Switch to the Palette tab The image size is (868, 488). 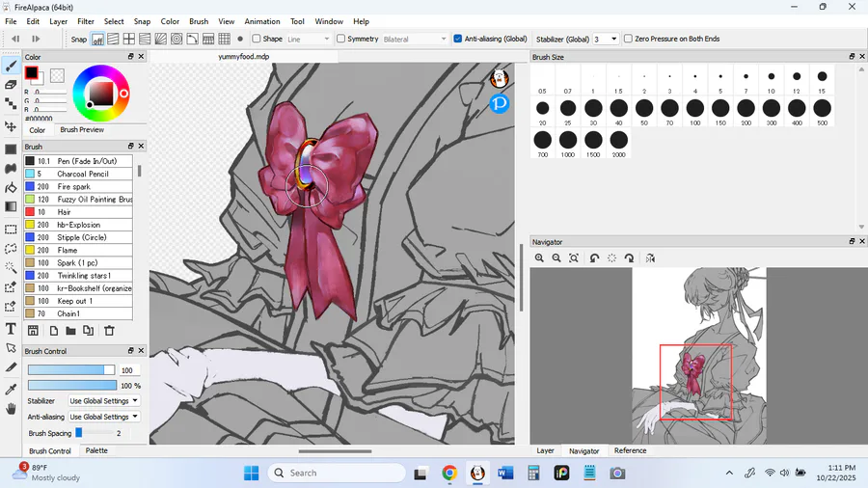[96, 451]
